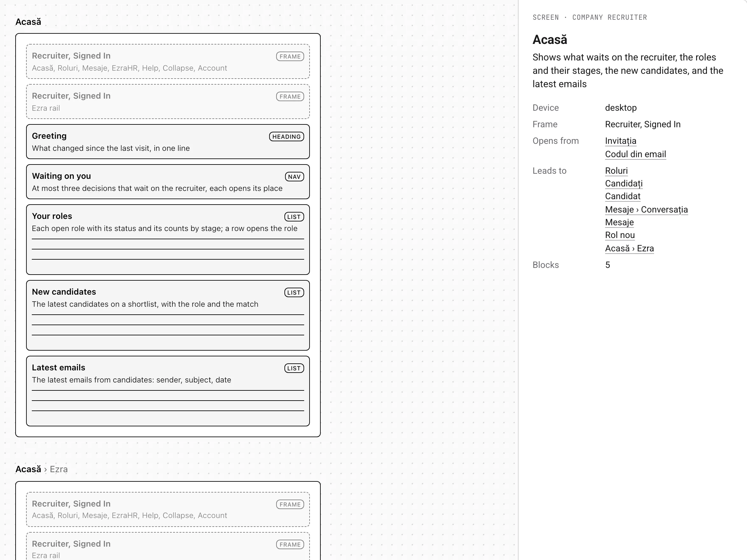
Task: Select the Greeting heading block
Action: click(x=168, y=142)
